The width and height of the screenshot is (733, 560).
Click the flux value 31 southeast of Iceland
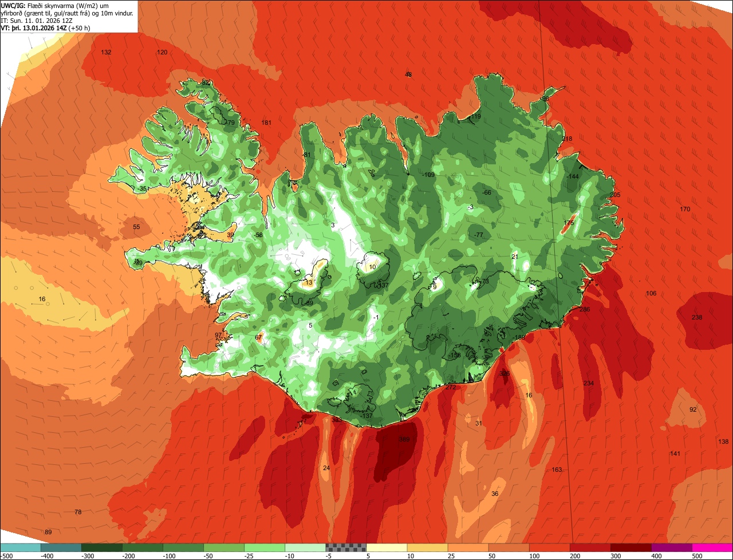point(479,423)
